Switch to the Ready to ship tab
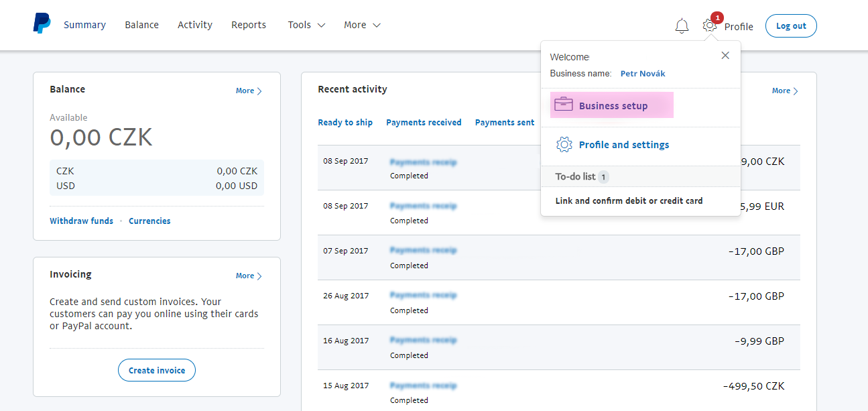The image size is (868, 411). [345, 123]
